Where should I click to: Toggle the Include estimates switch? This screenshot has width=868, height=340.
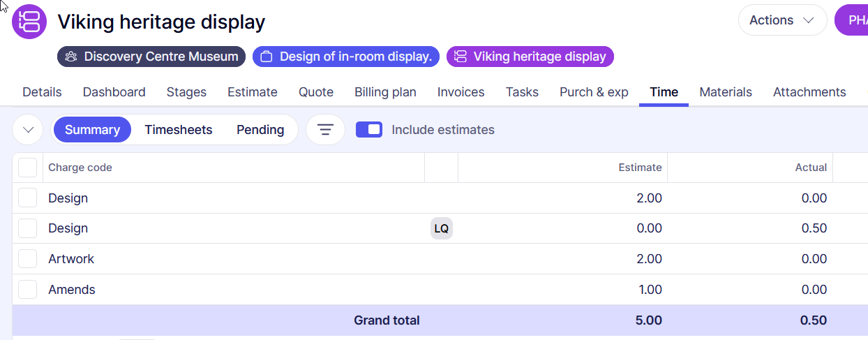click(369, 130)
